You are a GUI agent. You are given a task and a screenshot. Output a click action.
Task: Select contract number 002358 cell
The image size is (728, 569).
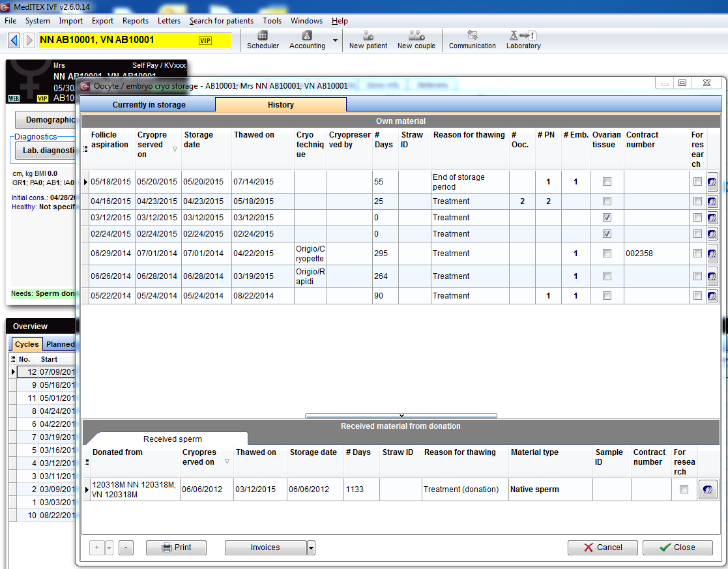(x=656, y=254)
